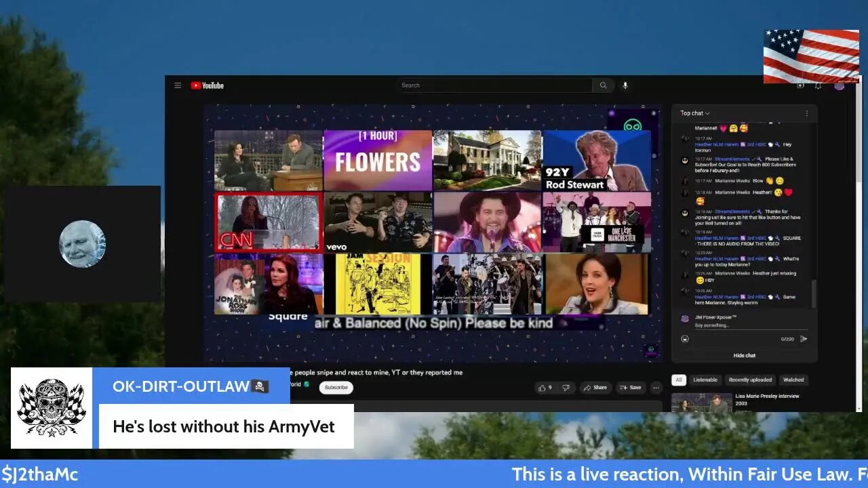The width and height of the screenshot is (868, 488).
Task: Click the cowboy-hat singer thumbnail
Action: click(x=488, y=222)
